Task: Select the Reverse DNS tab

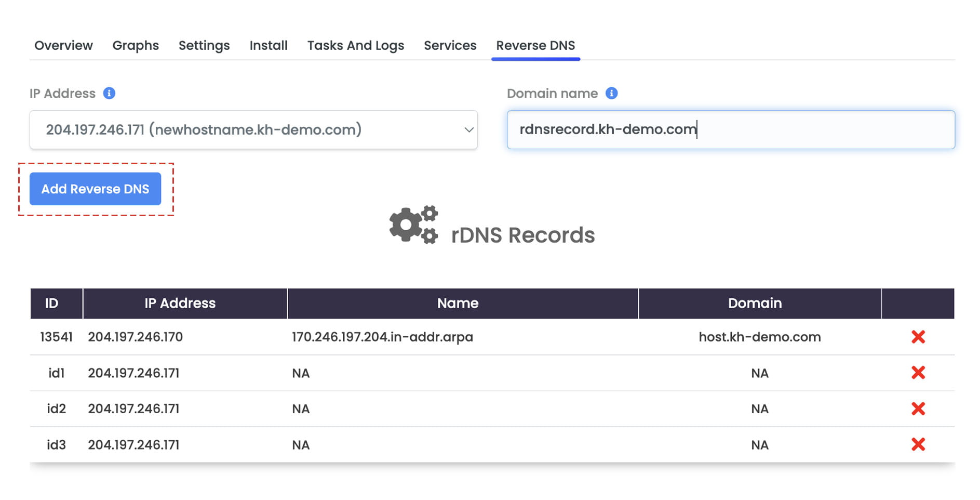Action: 535,46
